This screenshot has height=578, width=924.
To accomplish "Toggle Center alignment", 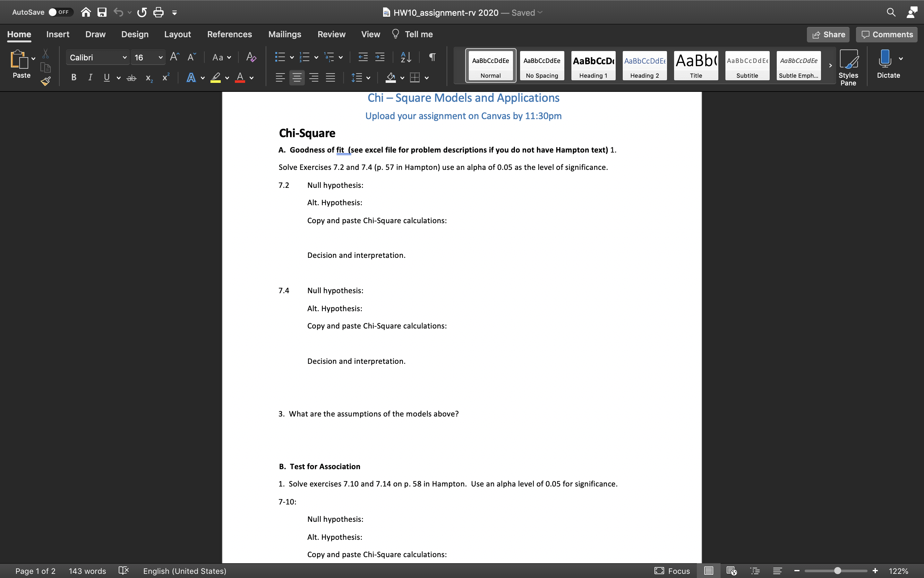I will (297, 78).
